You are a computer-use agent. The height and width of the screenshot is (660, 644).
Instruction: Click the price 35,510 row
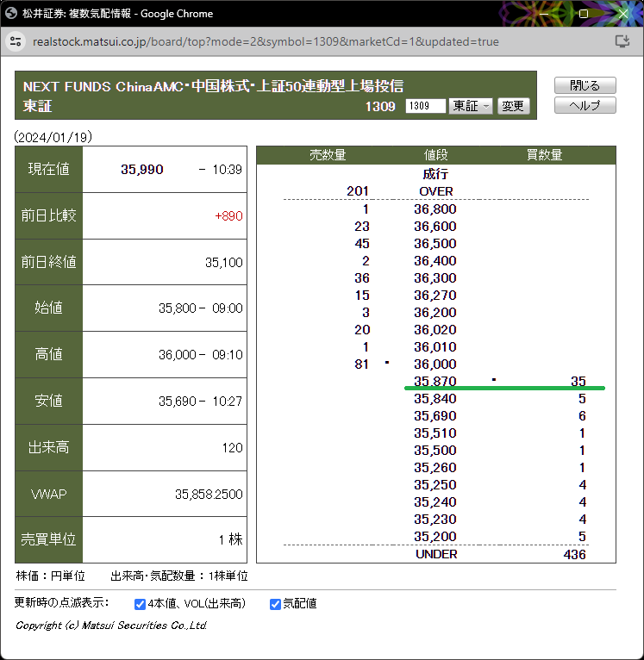tap(435, 433)
